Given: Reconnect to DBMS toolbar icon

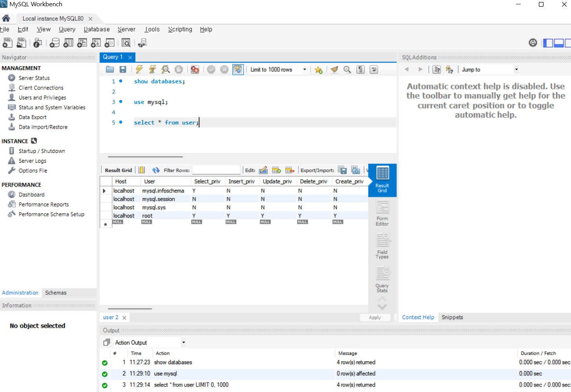Looking at the screenshot, I should pos(142,43).
